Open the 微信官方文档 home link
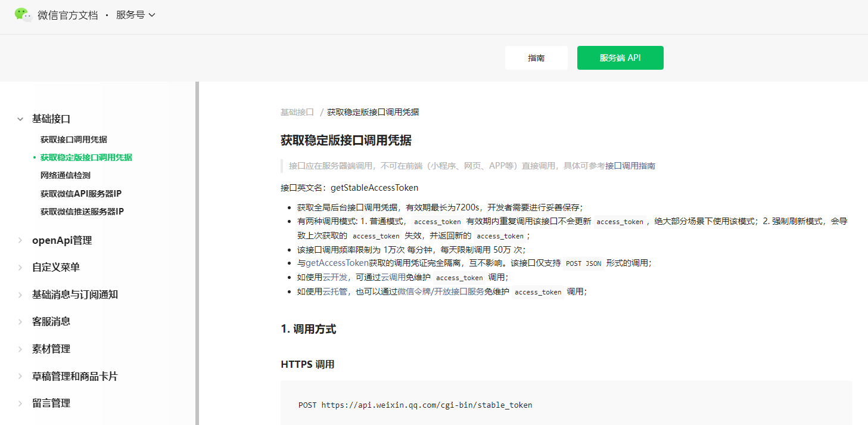The image size is (868, 425). click(x=67, y=15)
